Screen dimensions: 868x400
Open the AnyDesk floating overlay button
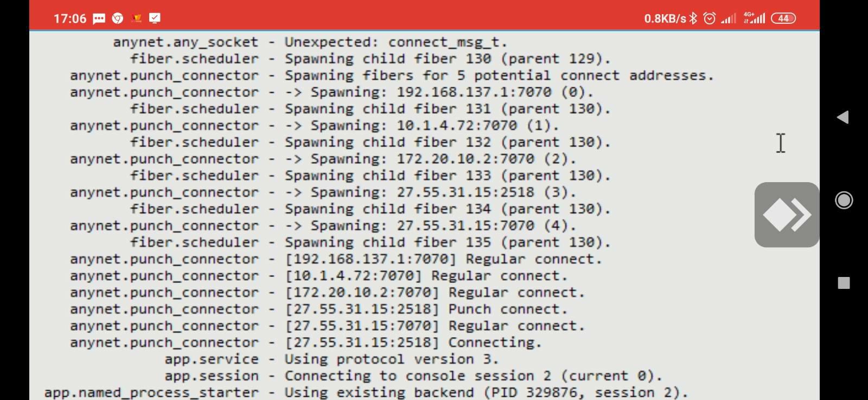click(x=787, y=215)
